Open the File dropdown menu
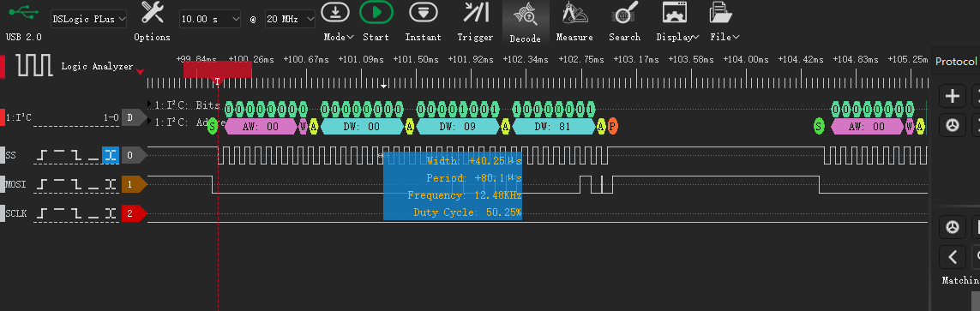Image resolution: width=980 pixels, height=311 pixels. tap(724, 22)
